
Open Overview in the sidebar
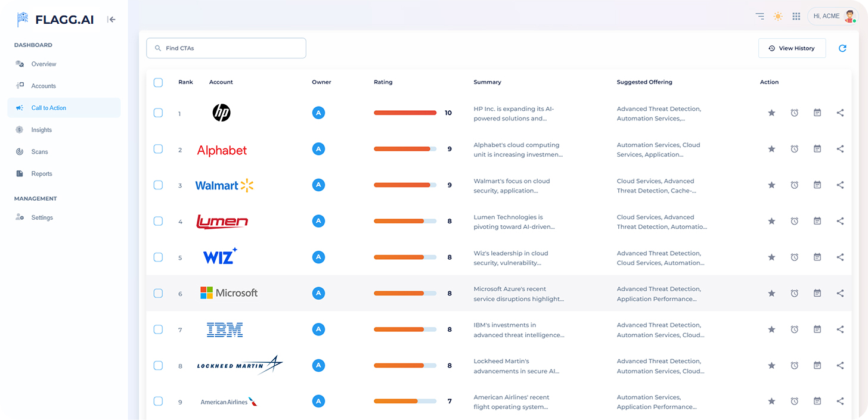click(x=64, y=64)
